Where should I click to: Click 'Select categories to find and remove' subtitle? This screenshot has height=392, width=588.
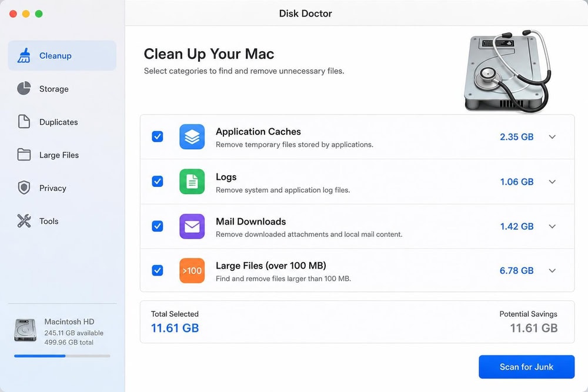[x=244, y=71]
